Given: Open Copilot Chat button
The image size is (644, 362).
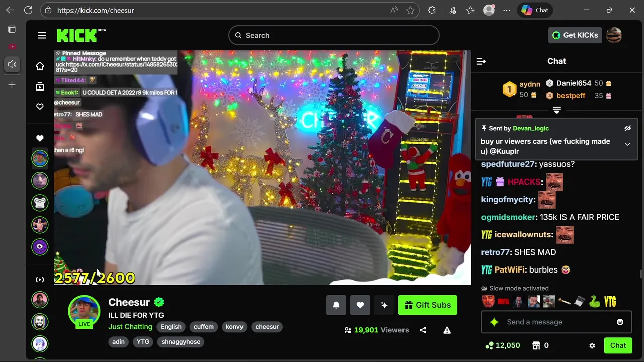Looking at the screenshot, I should (x=535, y=10).
